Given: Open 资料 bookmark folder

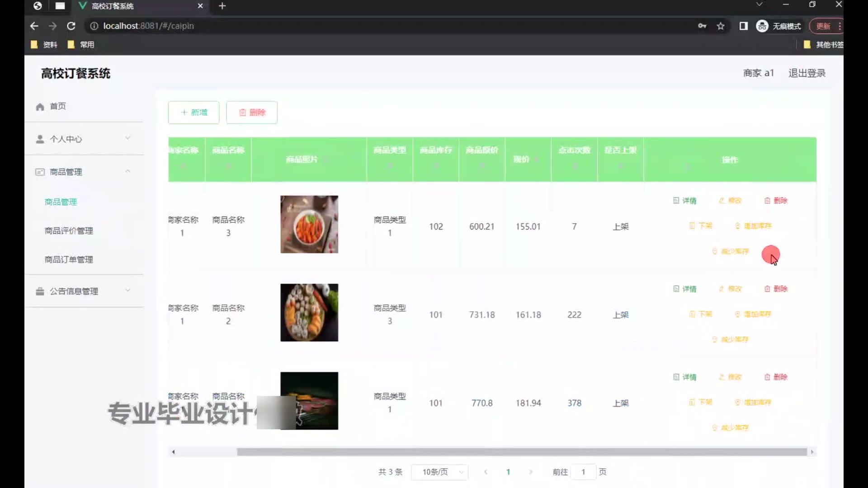Looking at the screenshot, I should click(44, 45).
